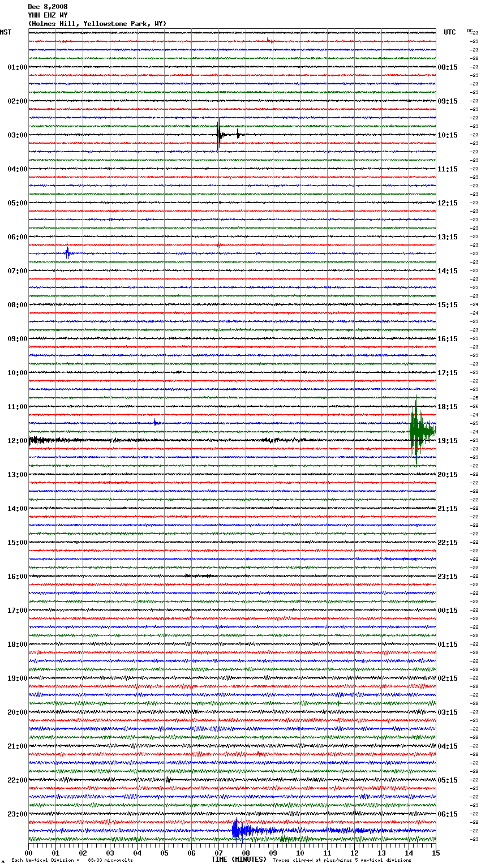Click the '13:15' UTC time label
This screenshot has height=868, width=481.
click(448, 237)
